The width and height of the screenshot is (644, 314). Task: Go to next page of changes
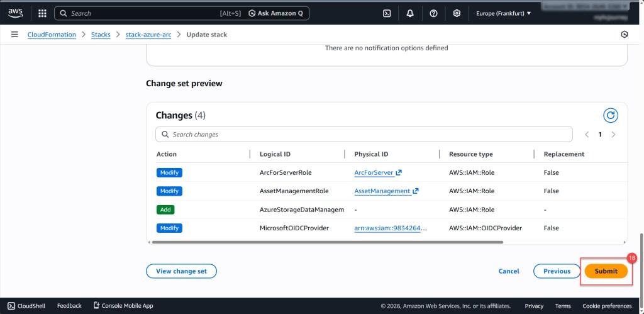tap(613, 135)
